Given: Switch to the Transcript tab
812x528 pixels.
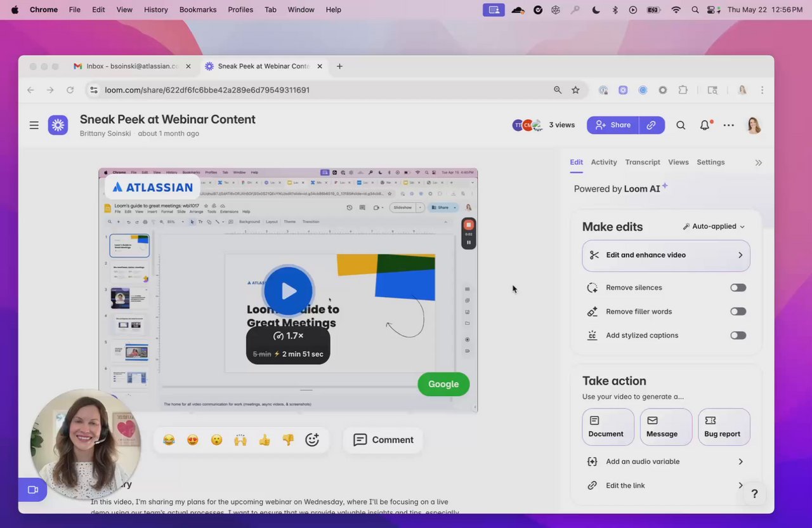Looking at the screenshot, I should (x=643, y=162).
